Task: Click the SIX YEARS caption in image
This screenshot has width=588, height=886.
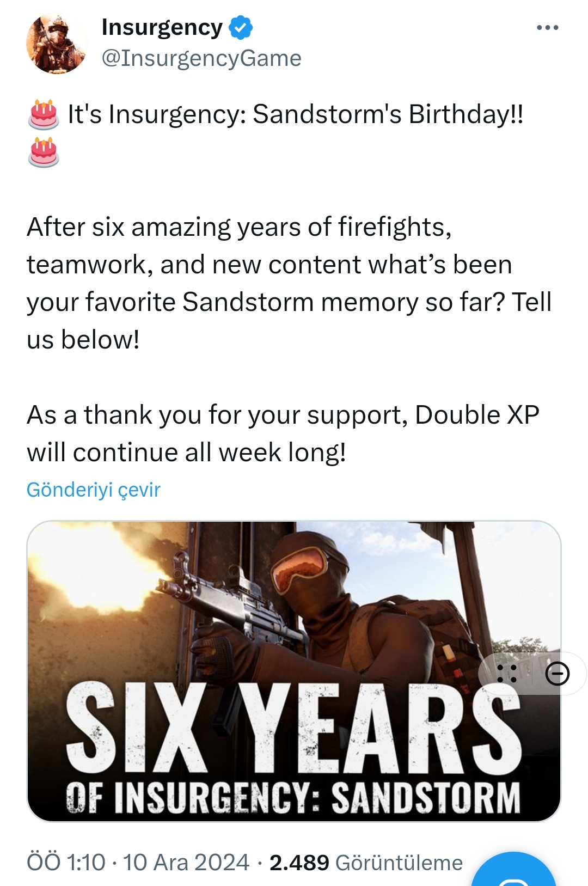Action: click(x=294, y=728)
